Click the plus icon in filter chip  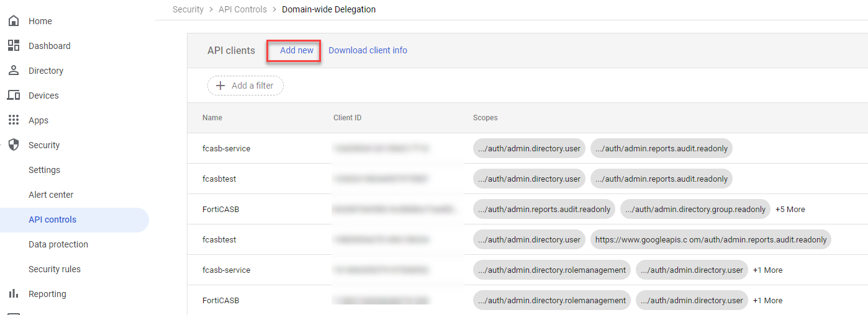point(220,86)
